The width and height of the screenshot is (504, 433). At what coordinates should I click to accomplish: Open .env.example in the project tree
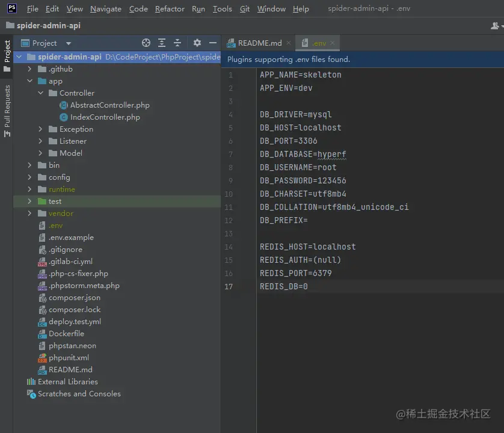pyautogui.click(x=71, y=238)
